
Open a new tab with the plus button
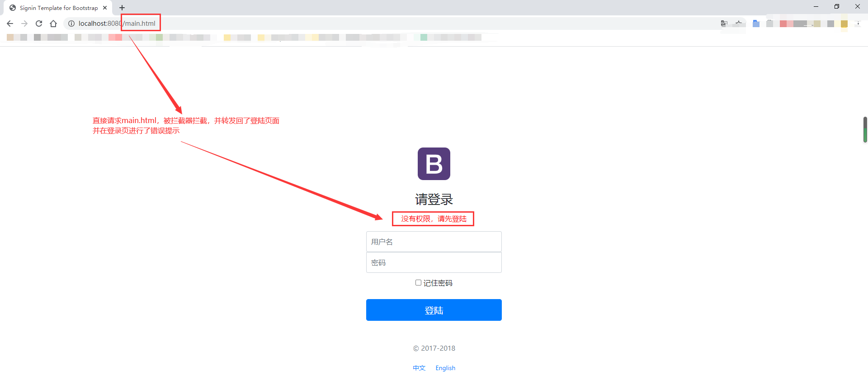point(122,8)
